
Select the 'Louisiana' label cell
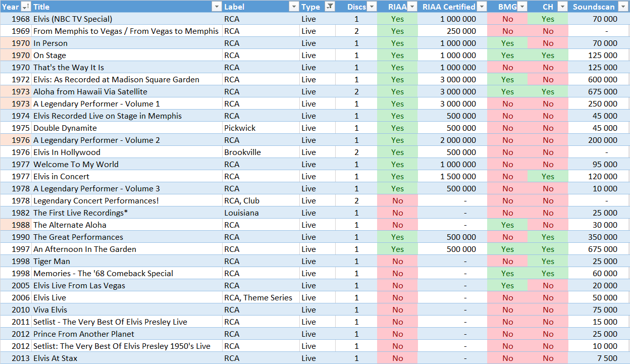[261, 213]
